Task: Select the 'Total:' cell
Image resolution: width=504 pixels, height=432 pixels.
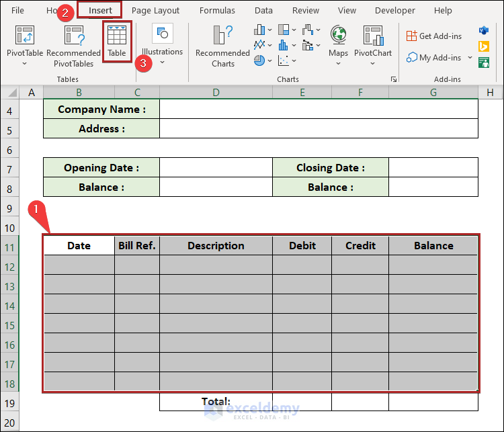Action: point(216,402)
